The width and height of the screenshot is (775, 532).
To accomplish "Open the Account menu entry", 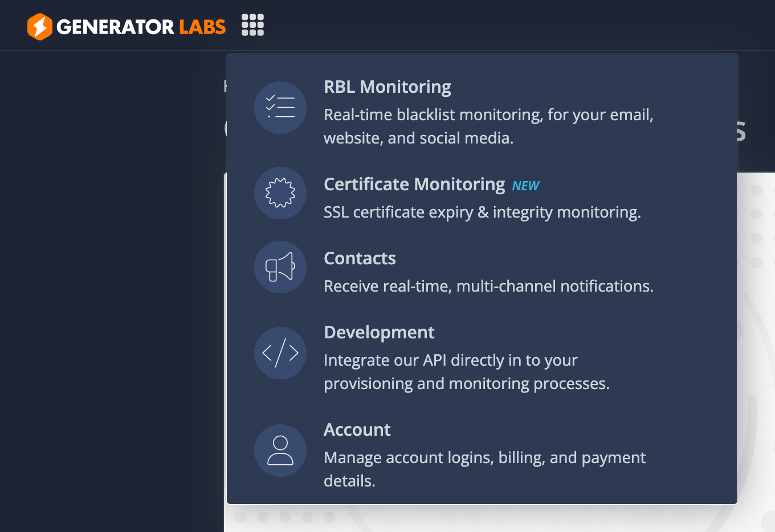I will coord(357,430).
